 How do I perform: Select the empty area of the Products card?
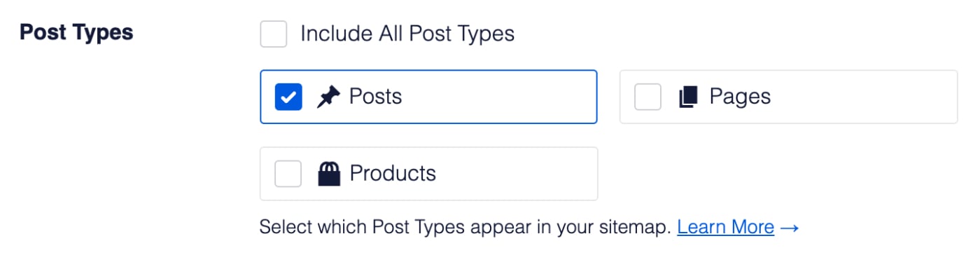[x=517, y=174]
